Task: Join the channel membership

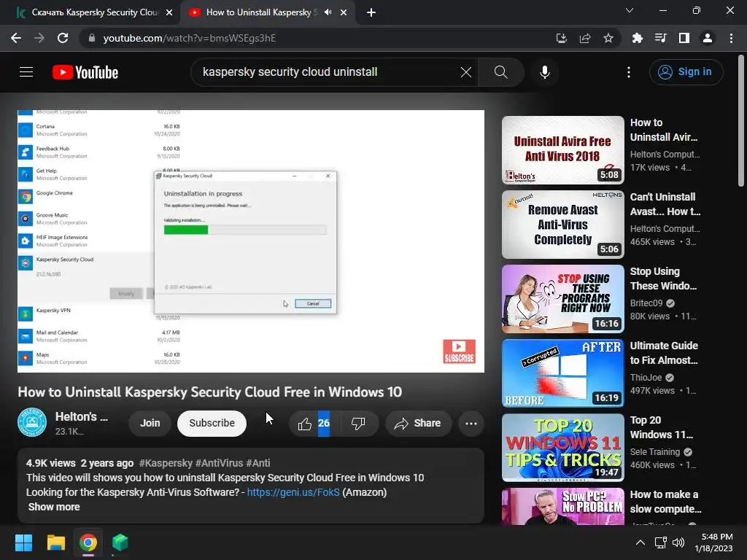Action: tap(150, 423)
